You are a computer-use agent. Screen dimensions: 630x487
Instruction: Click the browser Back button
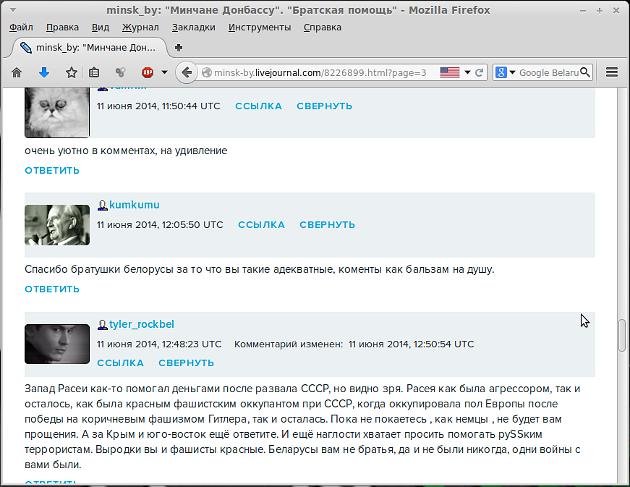pyautogui.click(x=186, y=72)
